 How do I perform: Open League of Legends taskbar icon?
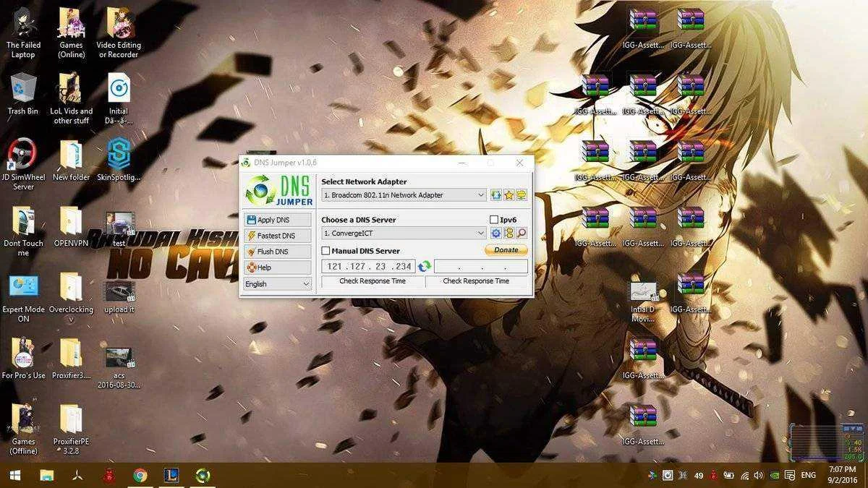tap(171, 475)
